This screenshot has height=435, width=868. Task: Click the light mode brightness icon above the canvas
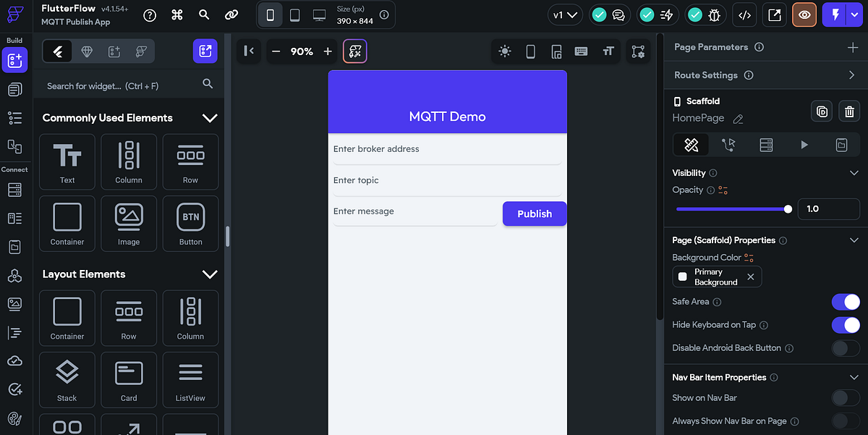tap(505, 51)
